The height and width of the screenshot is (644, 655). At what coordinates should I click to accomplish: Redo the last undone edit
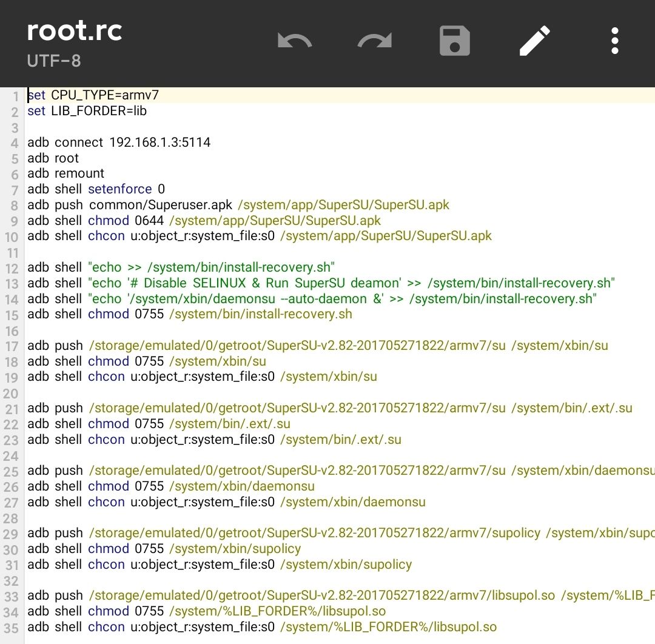pos(375,41)
